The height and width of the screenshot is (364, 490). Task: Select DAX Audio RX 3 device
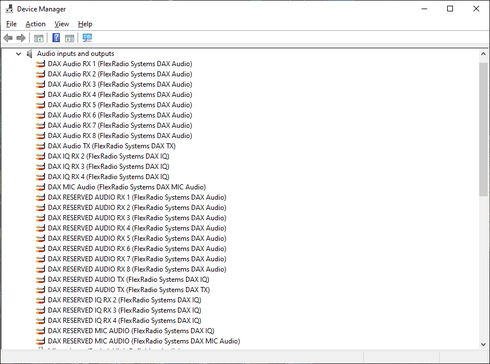pos(120,84)
